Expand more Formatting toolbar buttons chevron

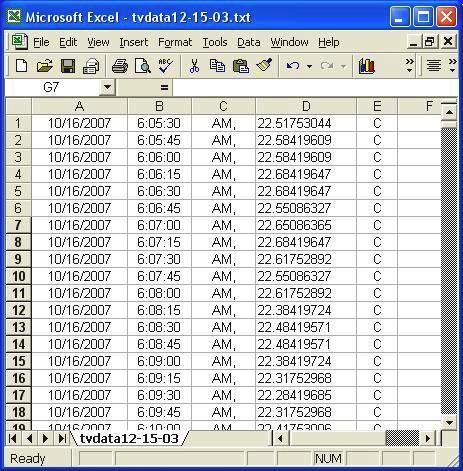452,65
